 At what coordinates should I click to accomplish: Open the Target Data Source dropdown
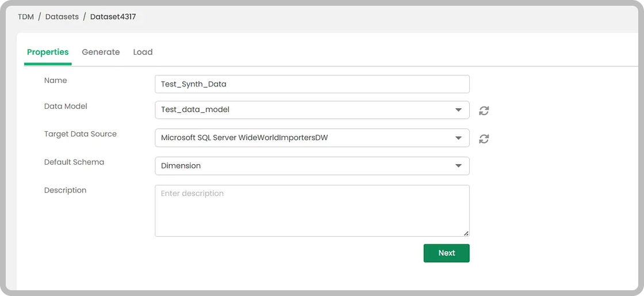pyautogui.click(x=312, y=138)
